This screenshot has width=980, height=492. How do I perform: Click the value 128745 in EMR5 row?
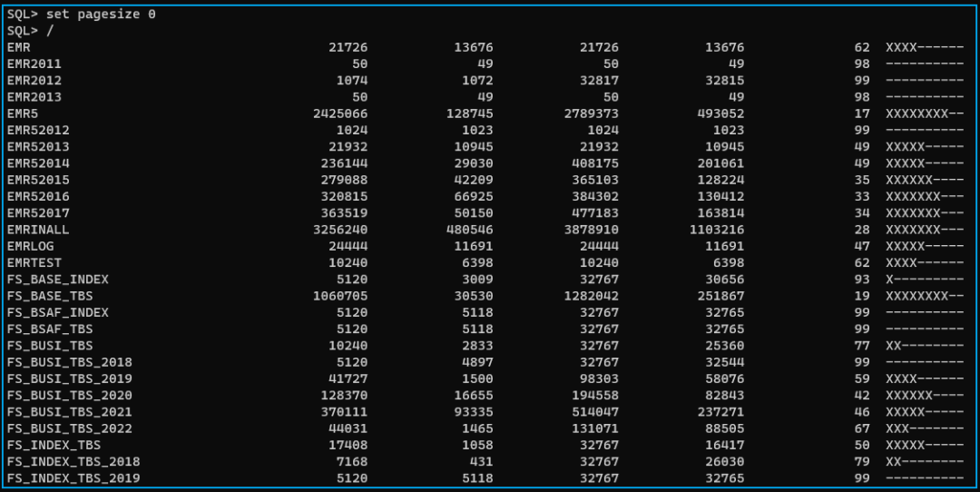pos(470,113)
